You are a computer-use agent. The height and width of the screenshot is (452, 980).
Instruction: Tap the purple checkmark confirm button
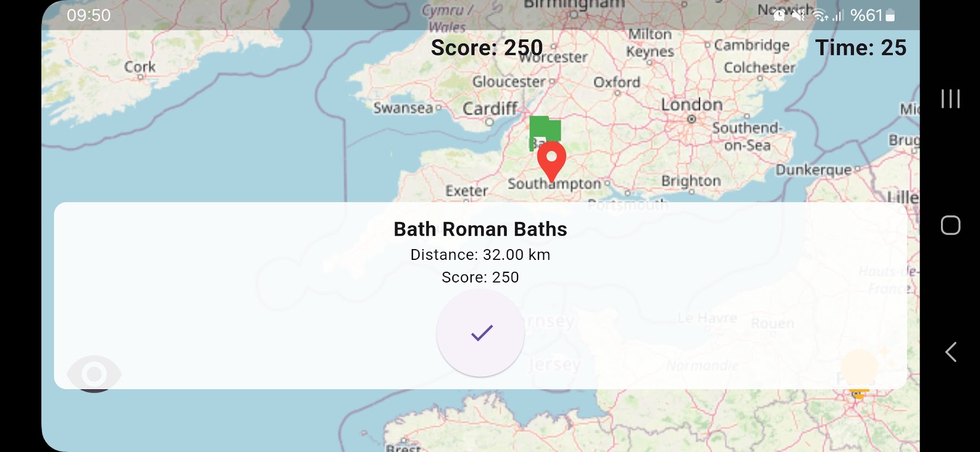pos(481,333)
